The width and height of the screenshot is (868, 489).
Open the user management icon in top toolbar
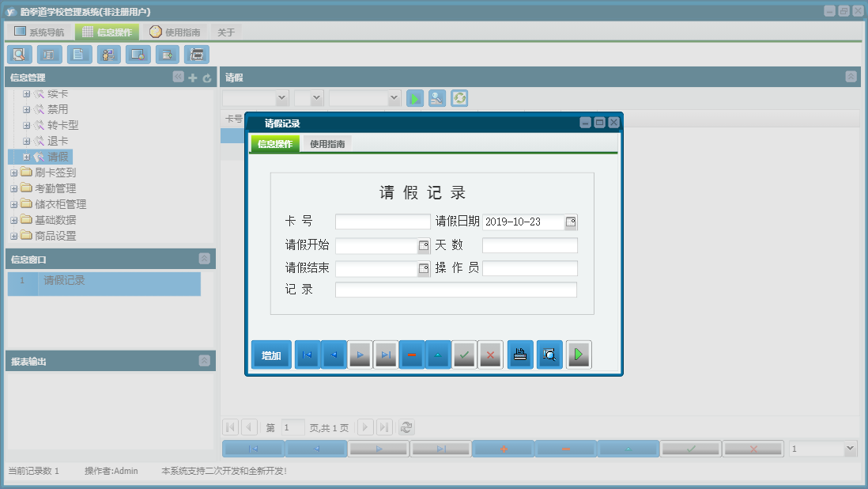(108, 54)
